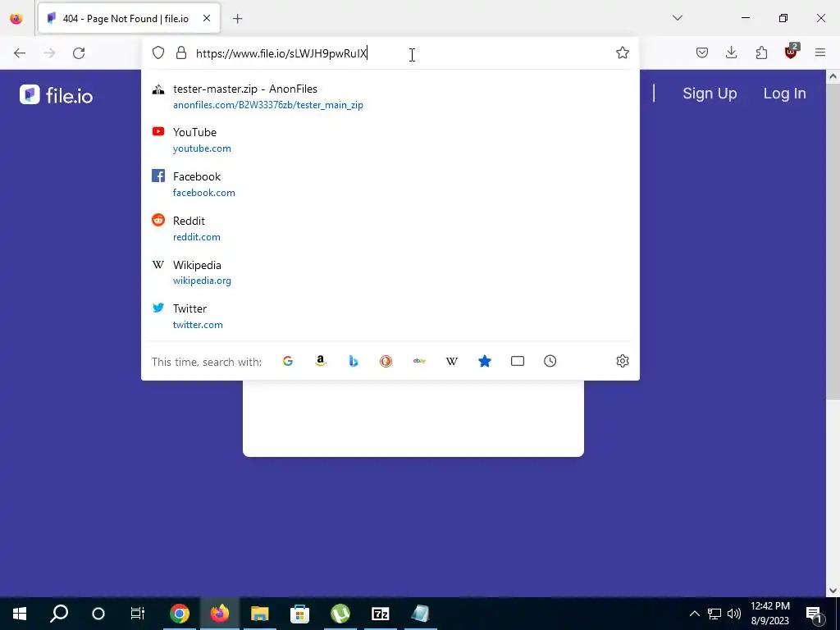Click the file.io logo

coord(57,95)
